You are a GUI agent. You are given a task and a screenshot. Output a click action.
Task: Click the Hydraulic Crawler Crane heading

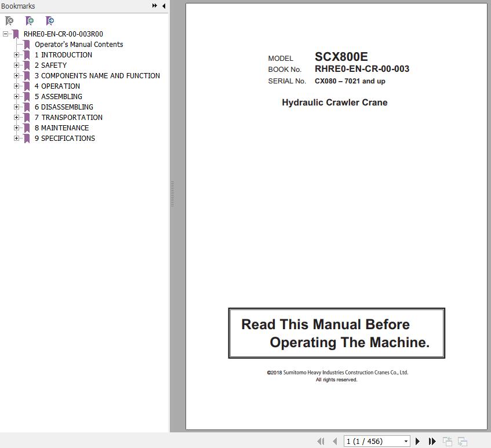pos(334,103)
